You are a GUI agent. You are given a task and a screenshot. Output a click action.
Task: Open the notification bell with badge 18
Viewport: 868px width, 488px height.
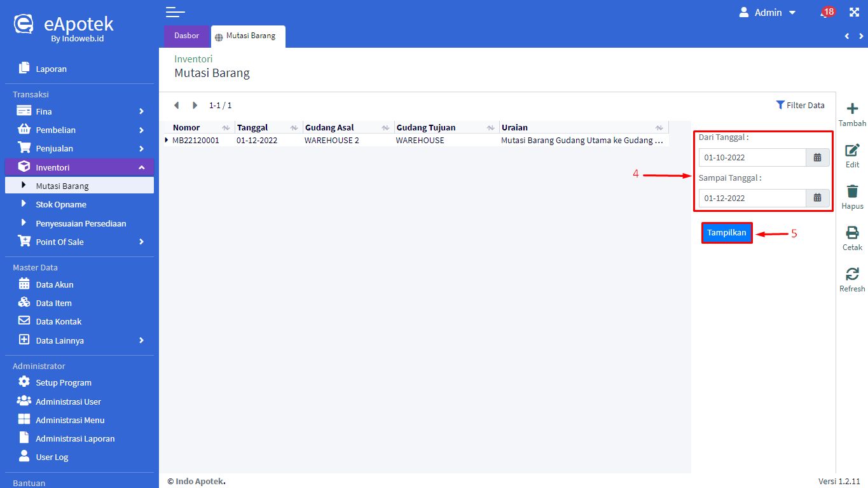coord(825,13)
